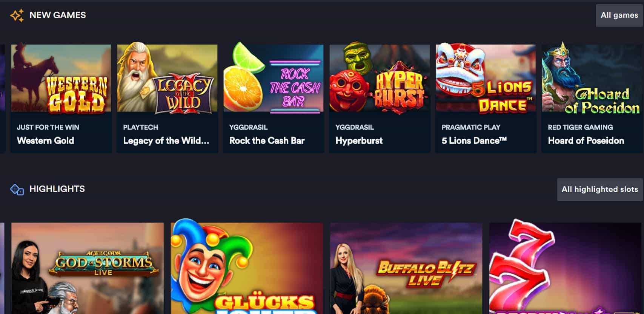Click the Hoard of Poseidon title text
The image size is (644, 314).
coord(586,141)
